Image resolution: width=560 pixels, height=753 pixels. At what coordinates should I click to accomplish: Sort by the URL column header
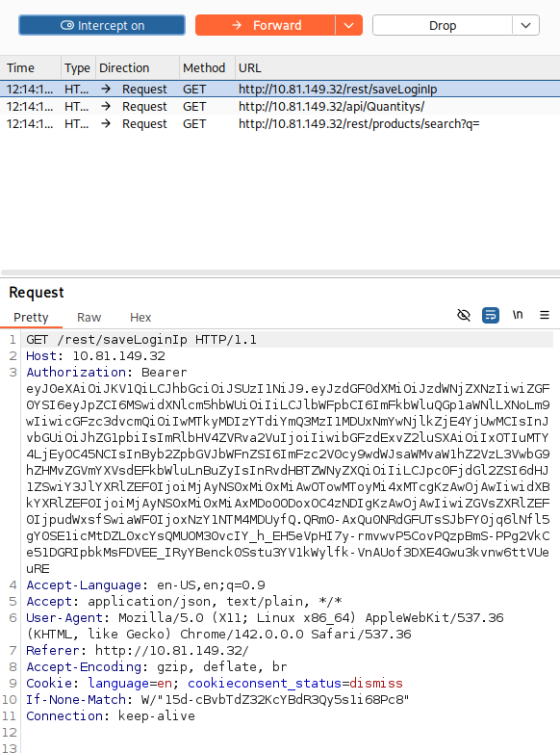[397, 67]
